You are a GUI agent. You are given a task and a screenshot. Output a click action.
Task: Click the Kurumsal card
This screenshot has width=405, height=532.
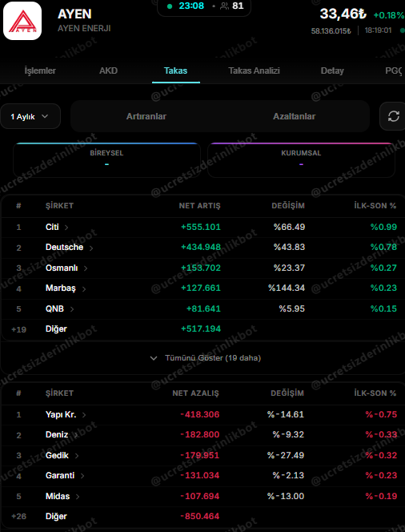301,160
